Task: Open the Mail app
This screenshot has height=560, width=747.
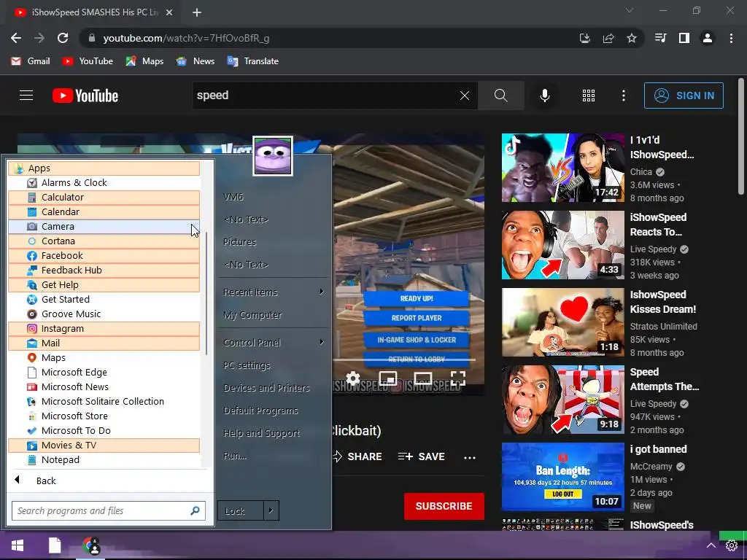Action: tap(104, 343)
